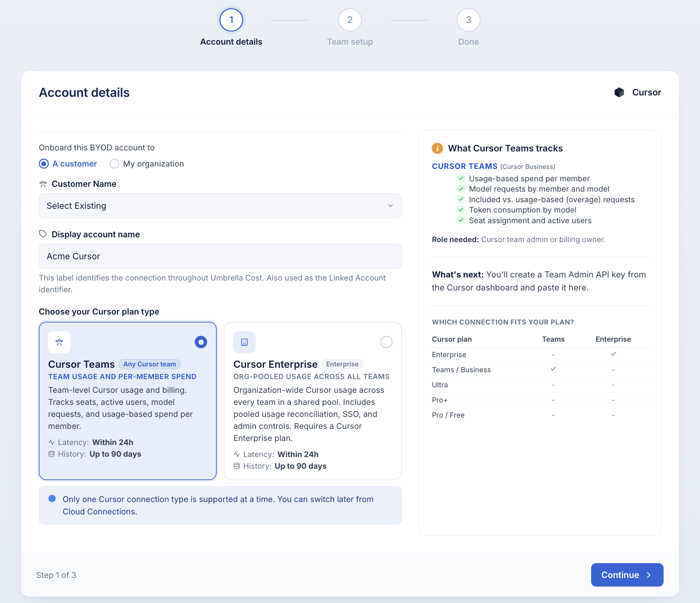Click the Pro+ row in plan table
Screen dimensions: 700x603
[540, 400]
